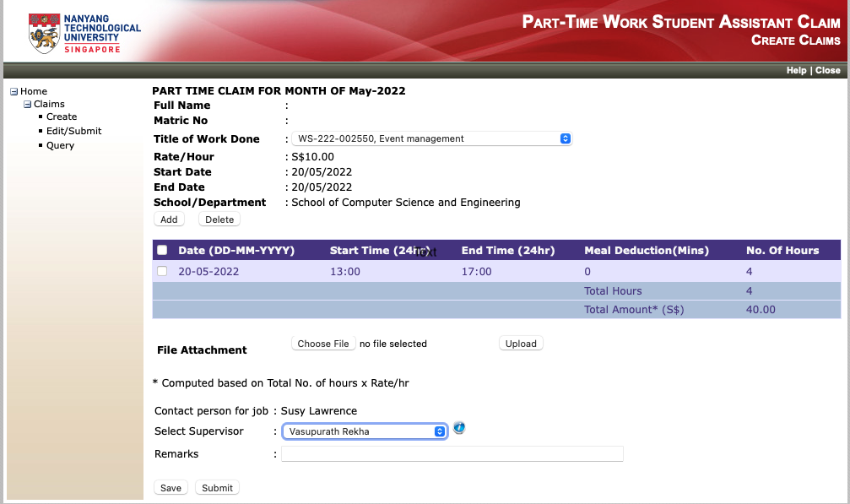Check the 20-05-2022 row checkbox

(162, 271)
